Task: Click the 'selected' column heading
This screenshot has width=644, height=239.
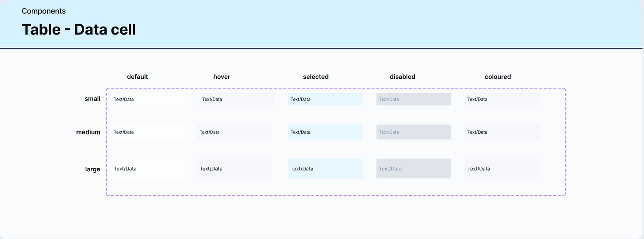Action: (x=316, y=77)
